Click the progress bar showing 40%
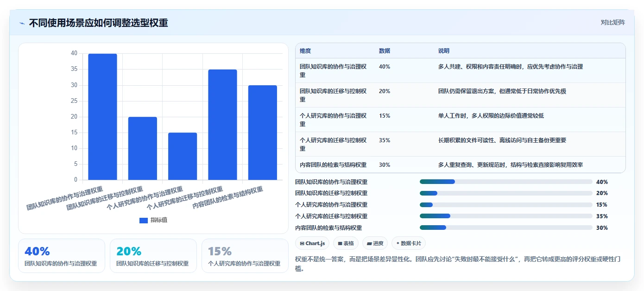644x291 pixels. point(506,182)
